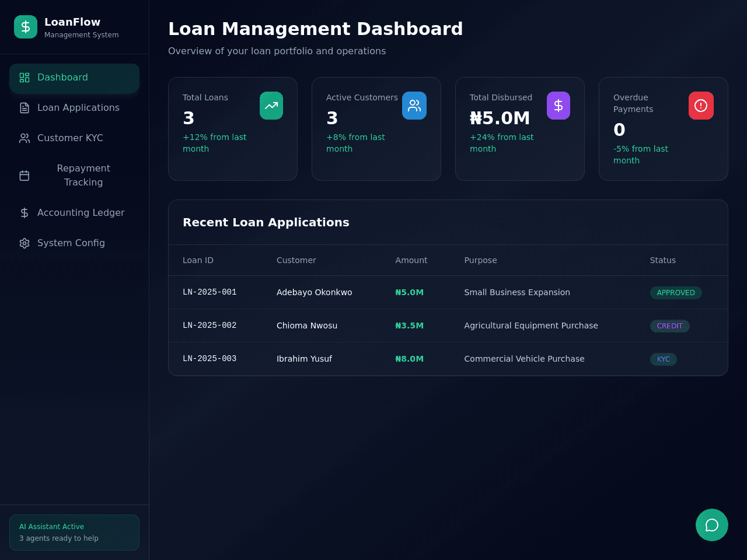Click the Customer KYC people icon
The image size is (747, 560).
[25, 138]
